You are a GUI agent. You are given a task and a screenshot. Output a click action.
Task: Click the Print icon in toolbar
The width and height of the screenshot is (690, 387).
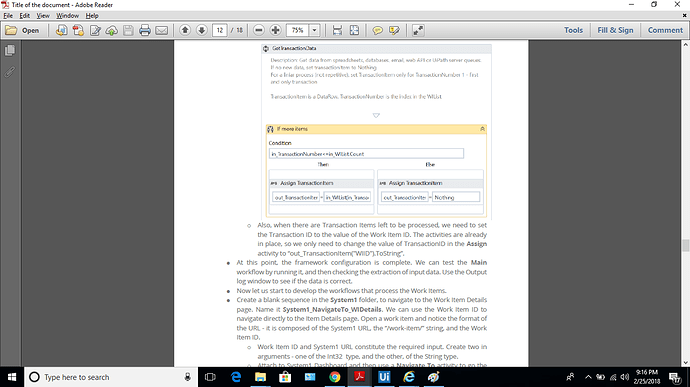pos(145,30)
